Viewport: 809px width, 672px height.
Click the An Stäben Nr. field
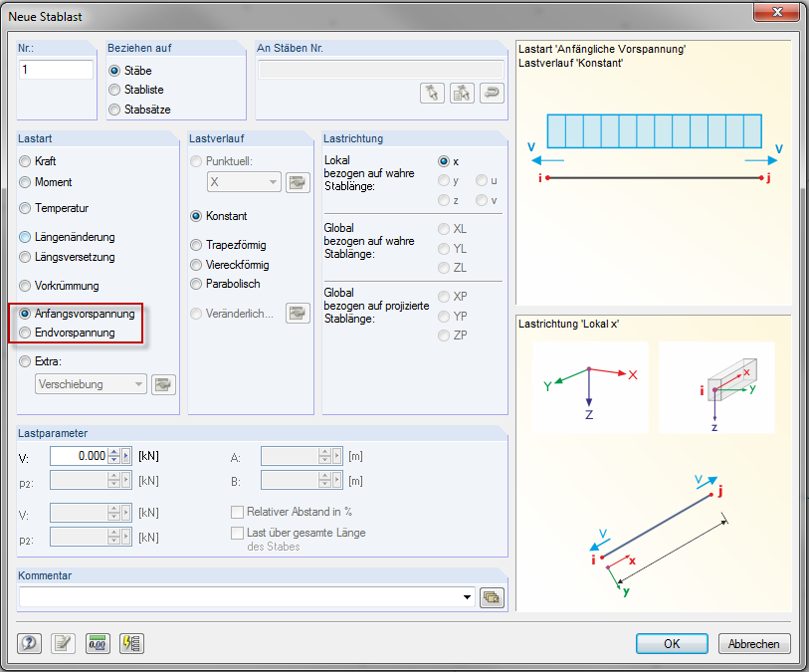(381, 70)
